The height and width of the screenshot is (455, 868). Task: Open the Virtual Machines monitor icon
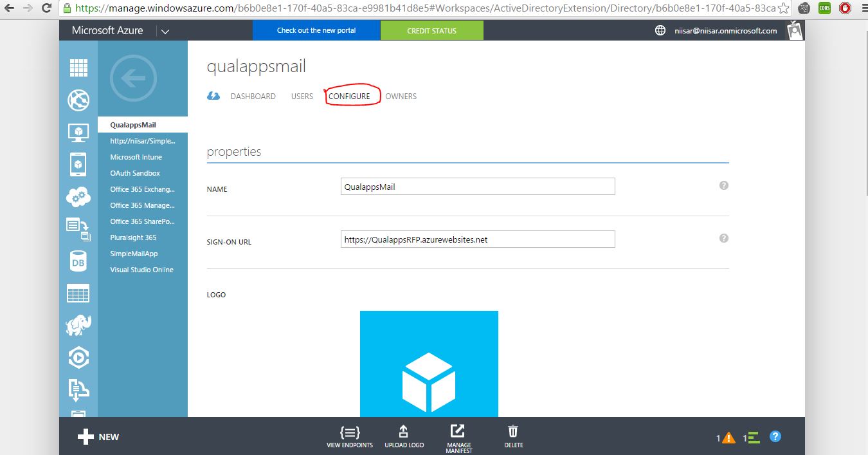tap(78, 133)
